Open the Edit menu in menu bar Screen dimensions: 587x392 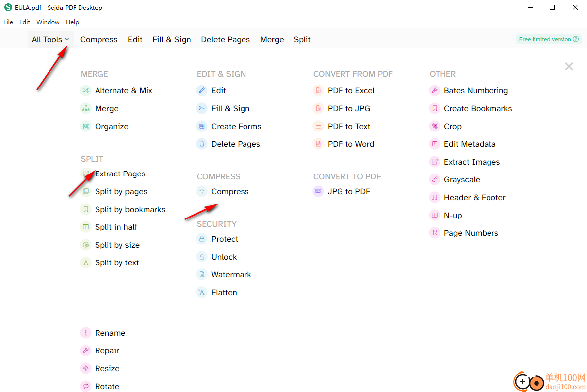tap(25, 22)
